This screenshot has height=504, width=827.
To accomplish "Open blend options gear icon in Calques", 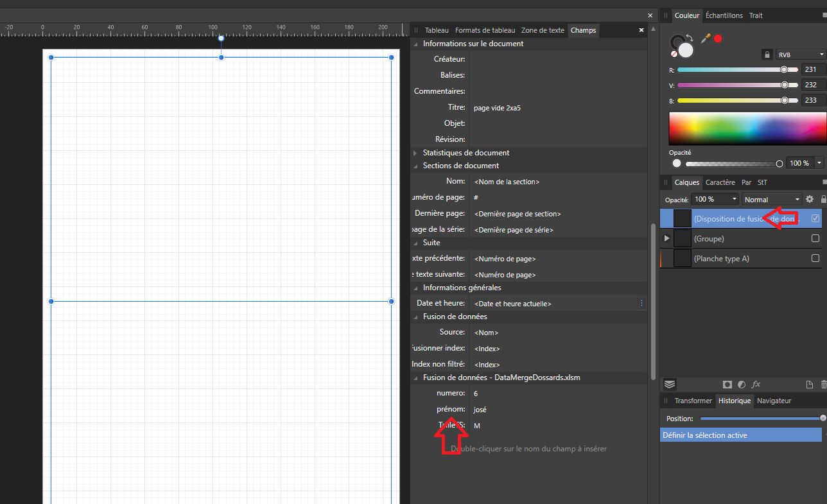I will [810, 200].
